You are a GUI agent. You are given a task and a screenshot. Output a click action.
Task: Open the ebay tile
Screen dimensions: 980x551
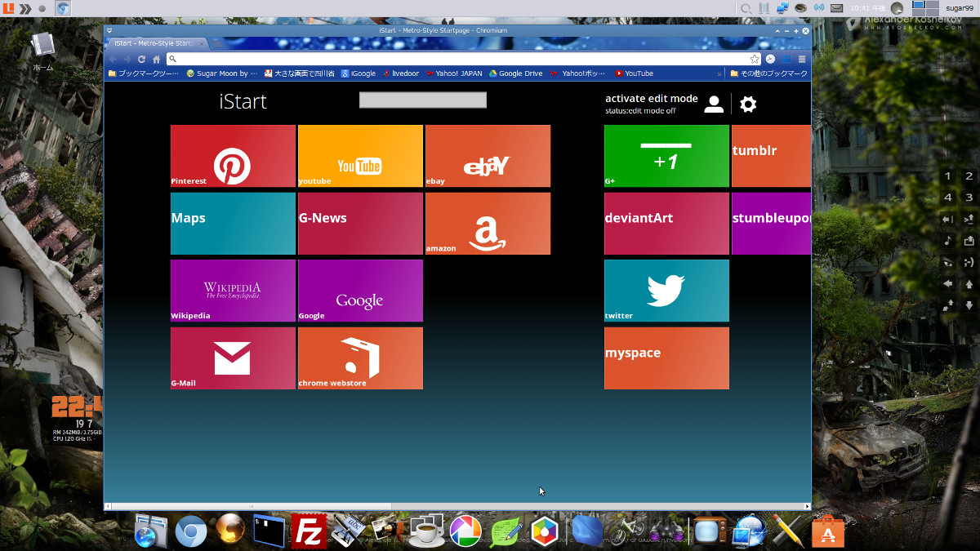[488, 156]
